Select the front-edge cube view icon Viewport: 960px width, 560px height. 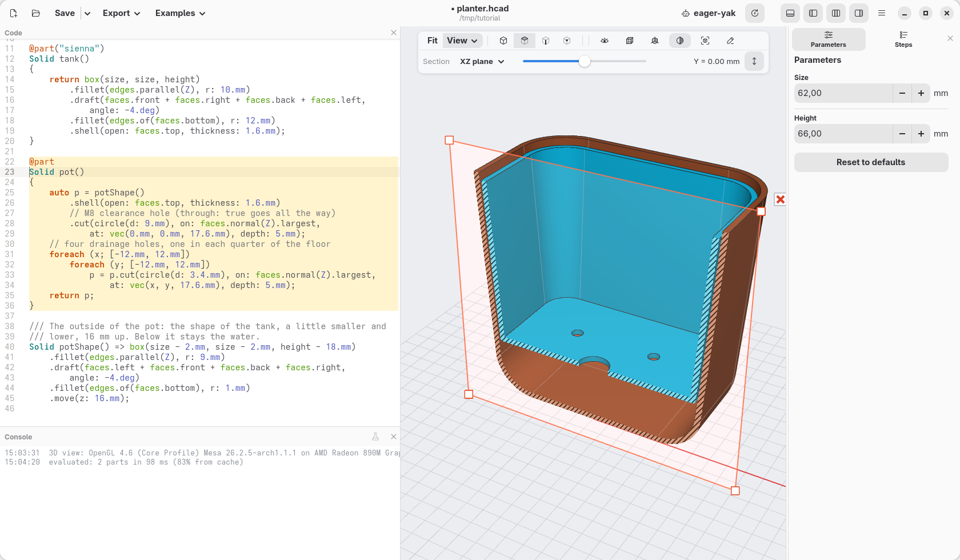pos(546,41)
